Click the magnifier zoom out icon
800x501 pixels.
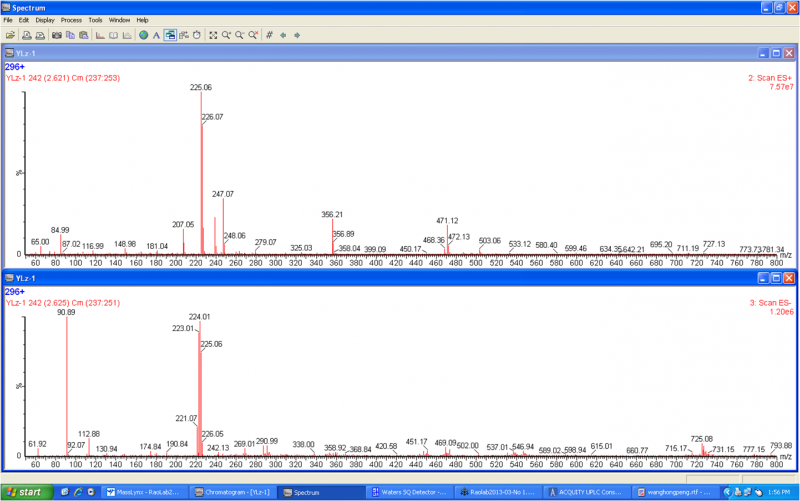pyautogui.click(x=239, y=35)
